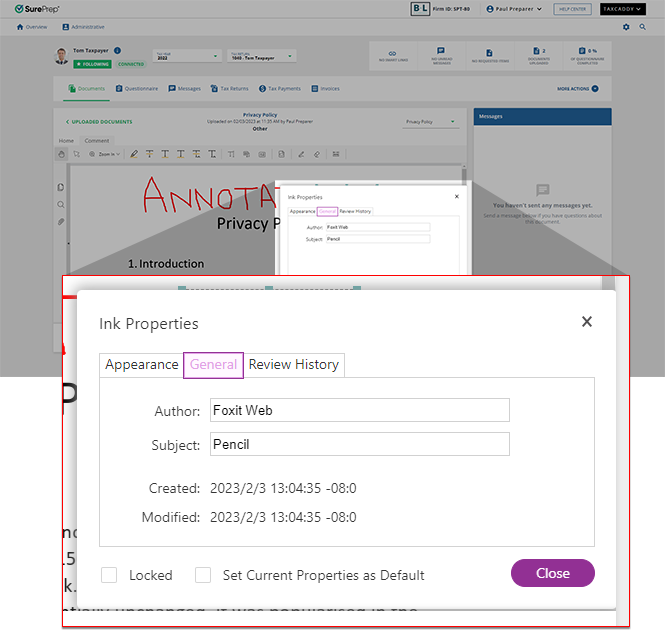Open Review History tab in enlarged dialog

pyautogui.click(x=293, y=365)
